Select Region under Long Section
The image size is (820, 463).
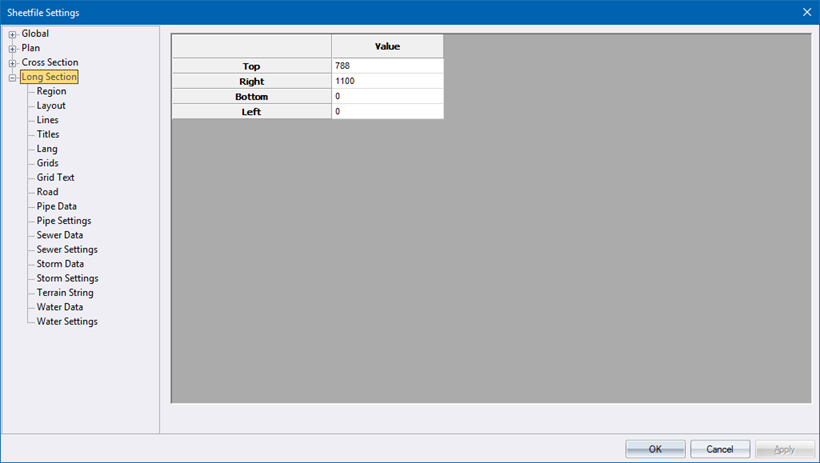(51, 91)
